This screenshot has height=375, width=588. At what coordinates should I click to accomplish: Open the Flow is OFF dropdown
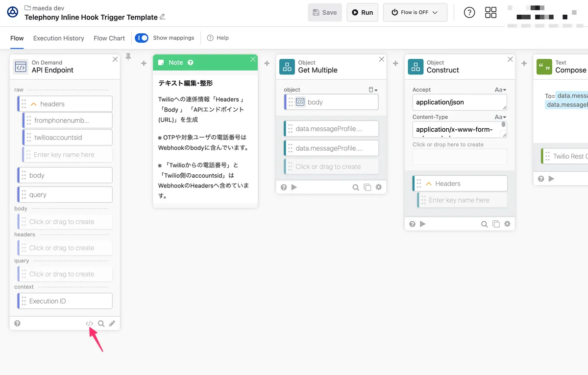tap(415, 13)
